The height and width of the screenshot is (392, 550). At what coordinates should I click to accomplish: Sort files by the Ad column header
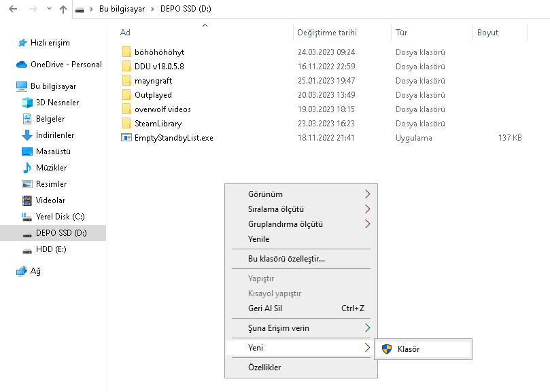pyautogui.click(x=126, y=33)
